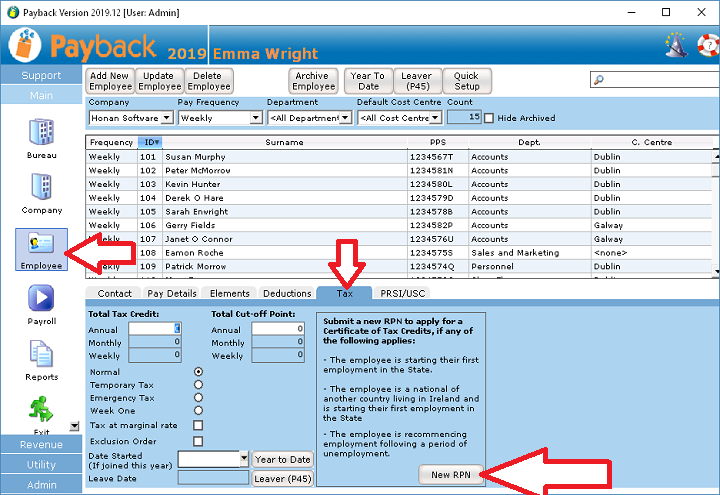Click the Add New Employee button

(x=110, y=81)
